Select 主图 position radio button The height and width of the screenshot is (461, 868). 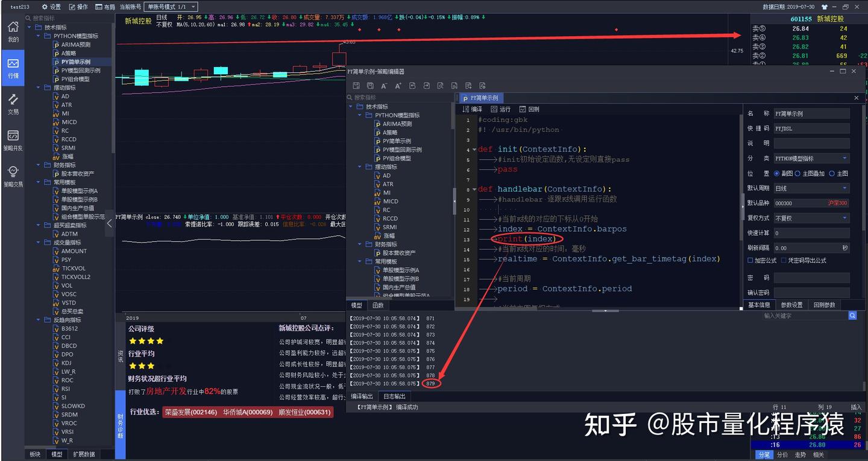tap(832, 173)
